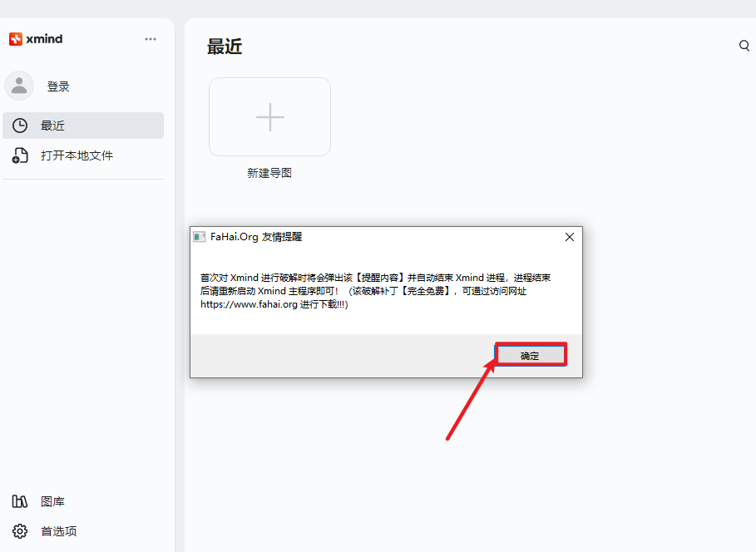Click the clock icon beside 最近

[x=20, y=126]
